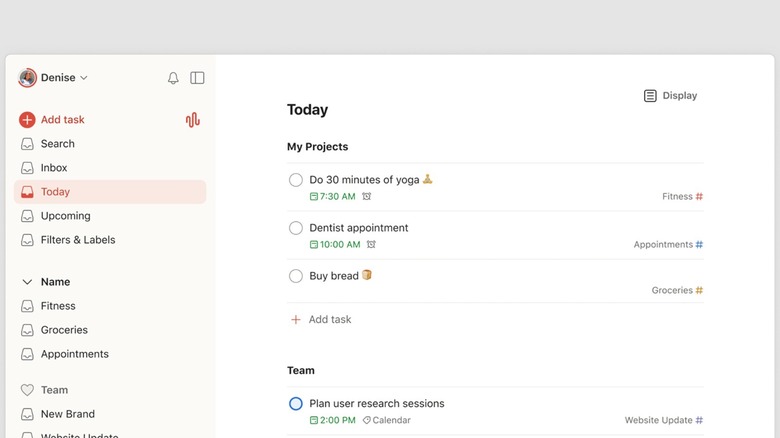Click the 7:30 AM due time
The height and width of the screenshot is (438, 780).
pyautogui.click(x=332, y=197)
